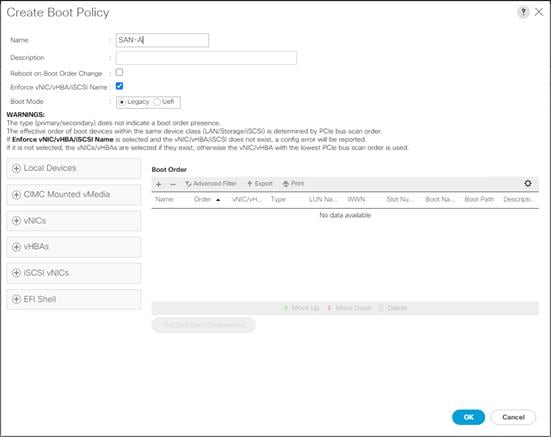This screenshot has width=551, height=437.
Task: Open the Boot Order settings gear
Action: (528, 183)
